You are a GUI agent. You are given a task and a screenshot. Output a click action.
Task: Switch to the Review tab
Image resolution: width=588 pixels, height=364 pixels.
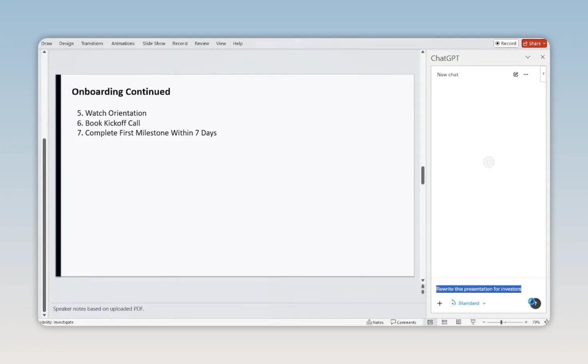click(x=202, y=43)
